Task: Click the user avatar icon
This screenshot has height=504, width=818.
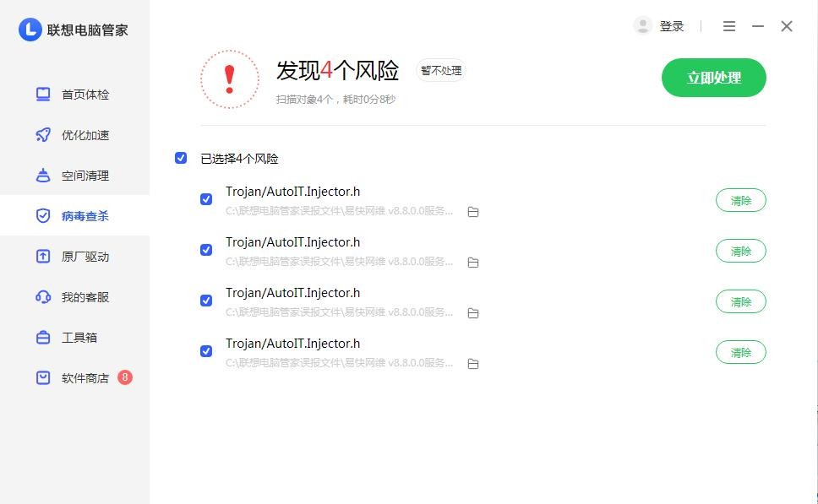Action: (643, 25)
